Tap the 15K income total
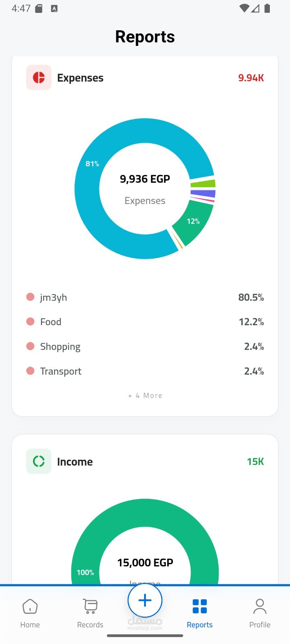Image resolution: width=290 pixels, height=644 pixels. (255, 462)
